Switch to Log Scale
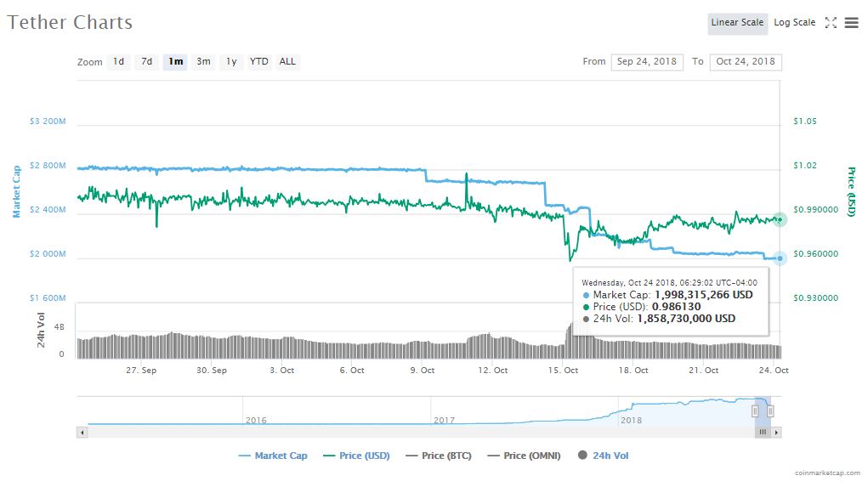 (x=794, y=23)
